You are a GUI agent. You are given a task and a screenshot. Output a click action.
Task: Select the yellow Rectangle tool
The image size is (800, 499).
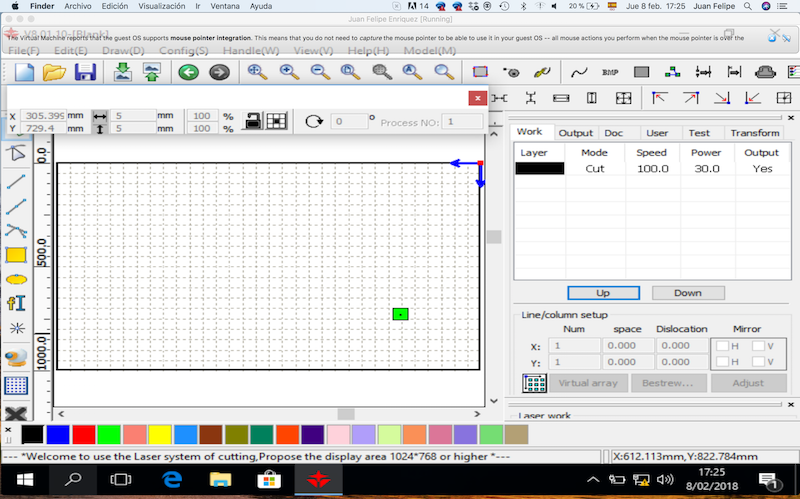point(16,255)
